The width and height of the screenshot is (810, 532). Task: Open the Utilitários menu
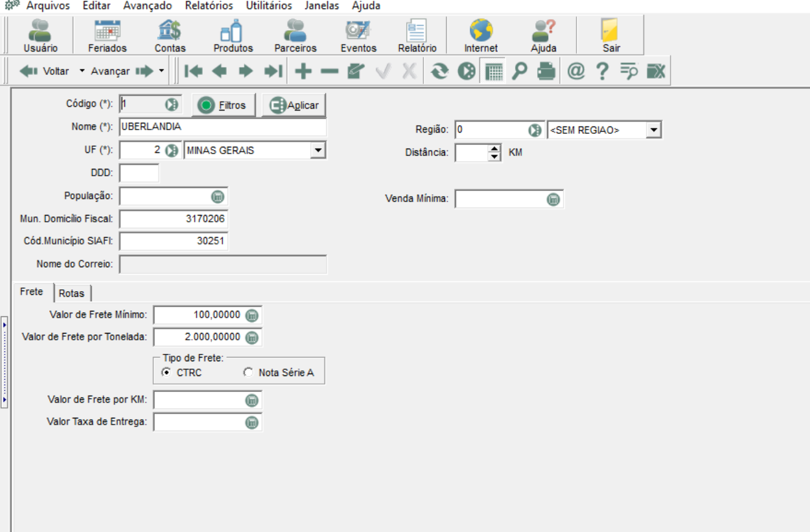pos(269,6)
